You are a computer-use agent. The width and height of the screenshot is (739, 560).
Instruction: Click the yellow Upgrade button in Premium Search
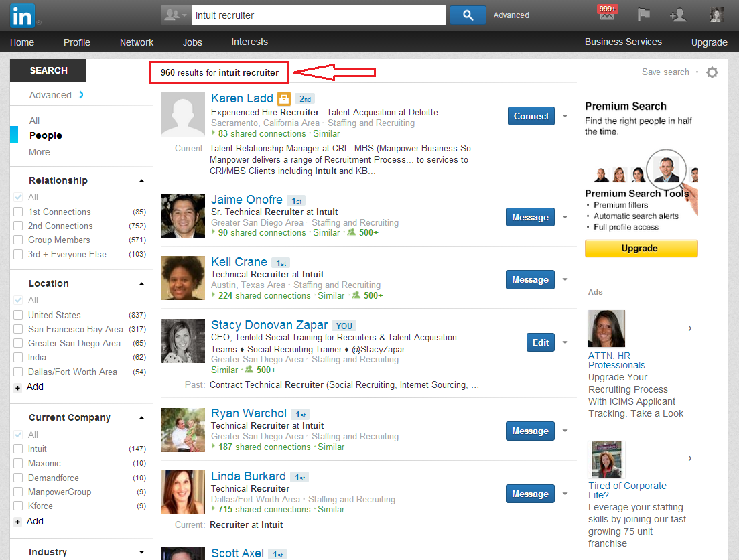(641, 249)
